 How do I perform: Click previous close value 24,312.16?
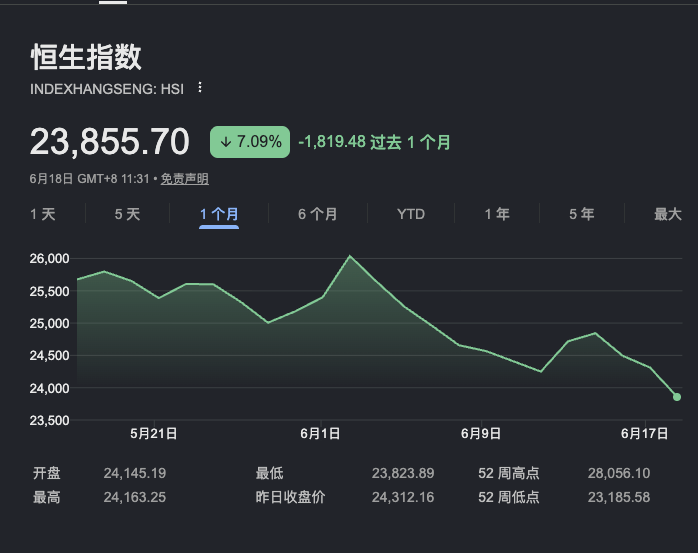click(x=403, y=497)
